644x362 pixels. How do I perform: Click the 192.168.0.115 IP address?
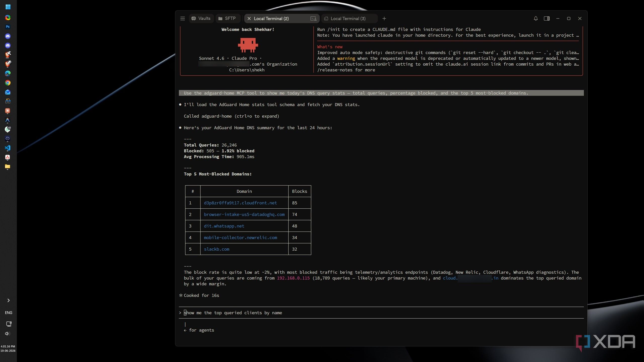pos(293,278)
